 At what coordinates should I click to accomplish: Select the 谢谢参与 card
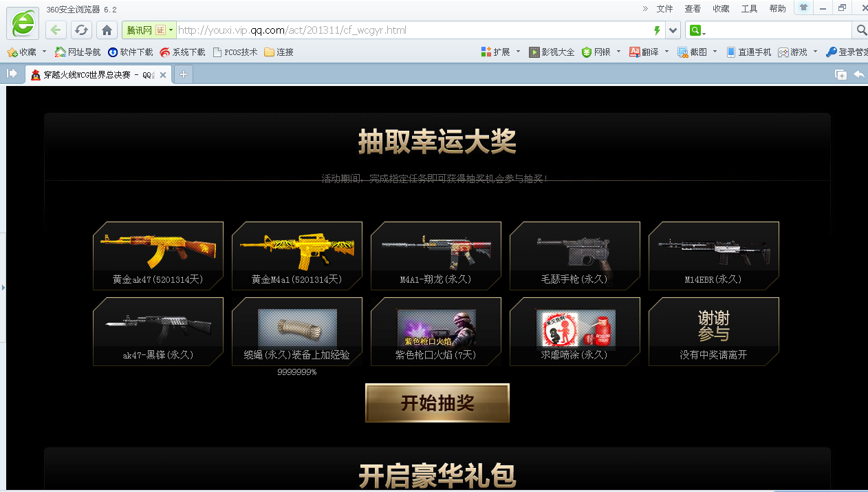(x=714, y=331)
